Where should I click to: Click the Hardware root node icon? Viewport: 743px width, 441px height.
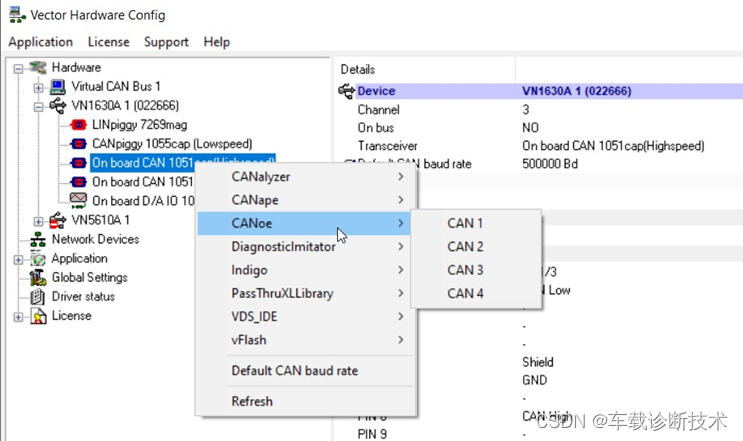(38, 67)
